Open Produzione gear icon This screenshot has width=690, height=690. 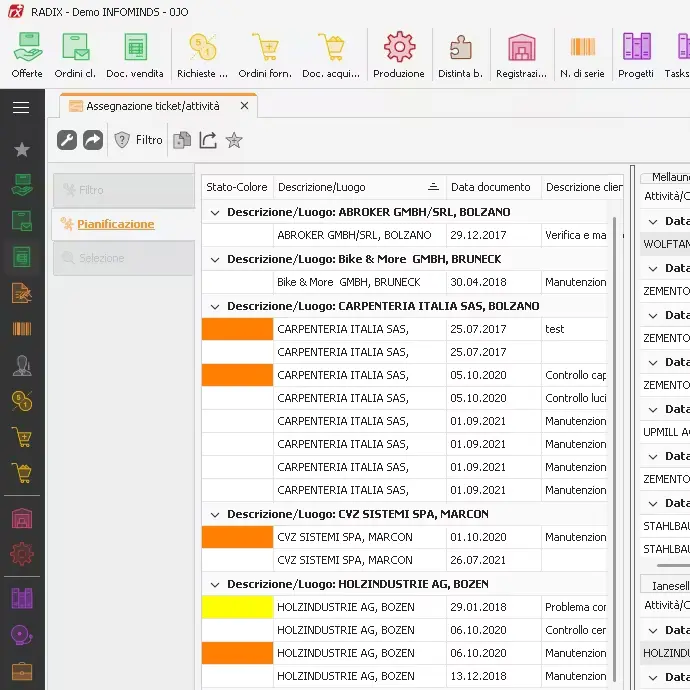click(x=399, y=55)
